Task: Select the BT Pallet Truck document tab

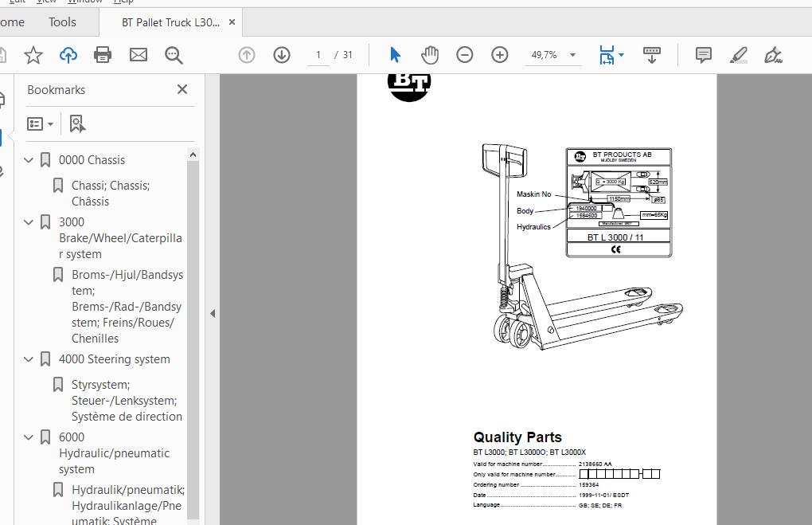Action: (170, 22)
